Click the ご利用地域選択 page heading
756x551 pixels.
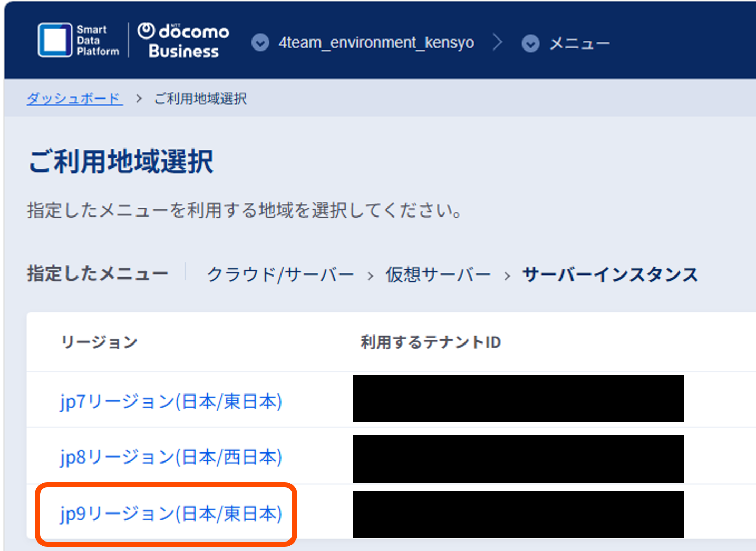[121, 161]
